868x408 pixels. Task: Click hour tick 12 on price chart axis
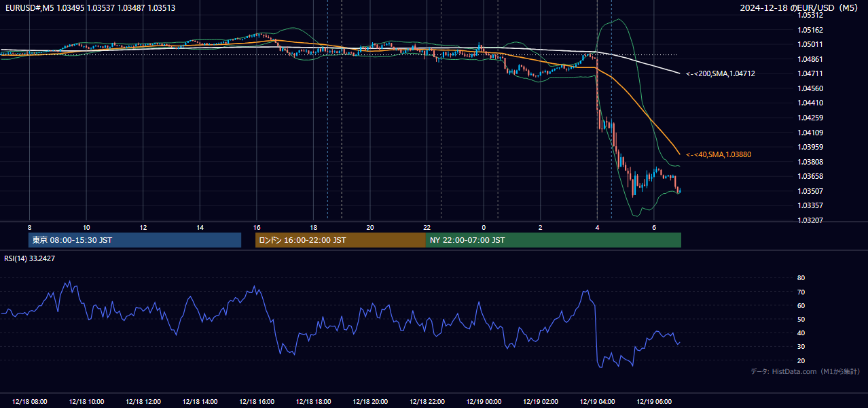pyautogui.click(x=143, y=227)
